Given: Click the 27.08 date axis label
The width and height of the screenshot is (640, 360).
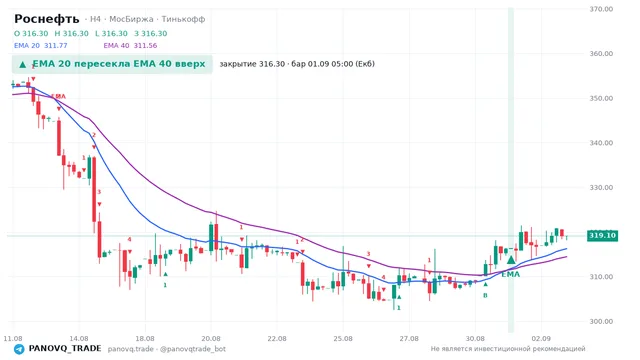Looking at the screenshot, I should [409, 338].
